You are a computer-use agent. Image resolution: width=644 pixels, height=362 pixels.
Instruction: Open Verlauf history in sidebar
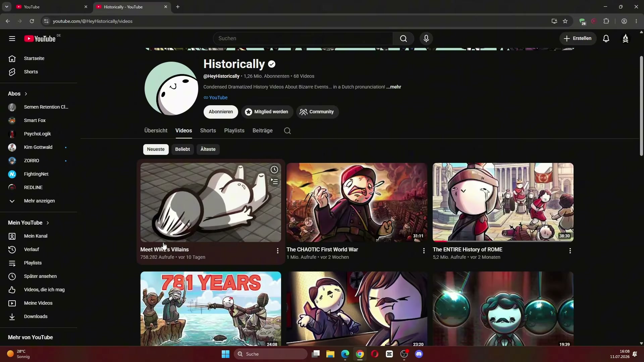click(x=39, y=249)
